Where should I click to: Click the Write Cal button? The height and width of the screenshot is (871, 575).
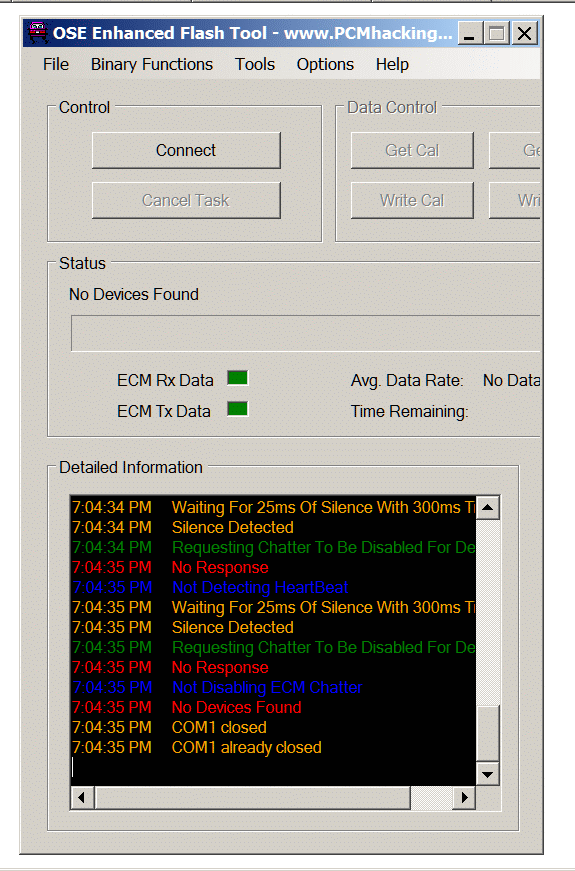coord(412,200)
